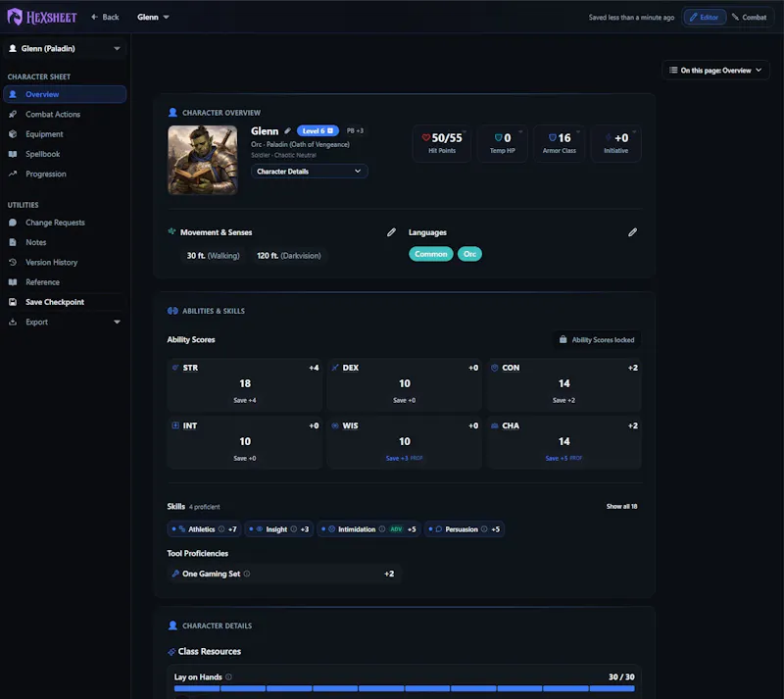
Task: Open info icon next to One Gaming Set
Action: (247, 574)
